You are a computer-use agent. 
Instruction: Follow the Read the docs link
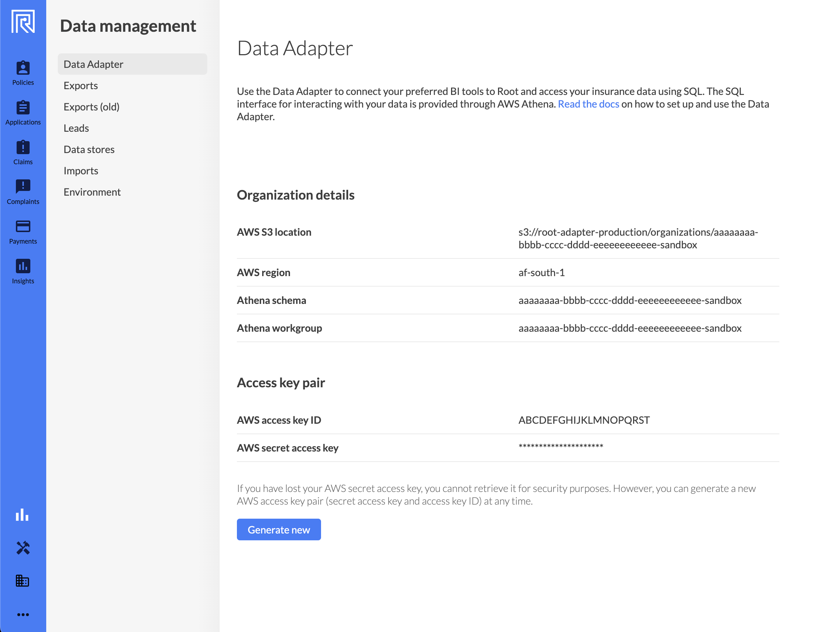tap(588, 104)
